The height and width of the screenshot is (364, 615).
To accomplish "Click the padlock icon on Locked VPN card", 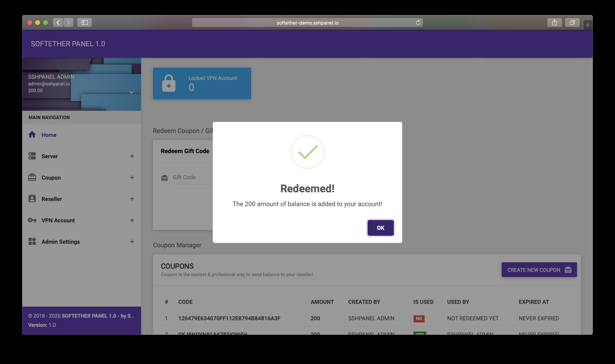I will coord(169,83).
